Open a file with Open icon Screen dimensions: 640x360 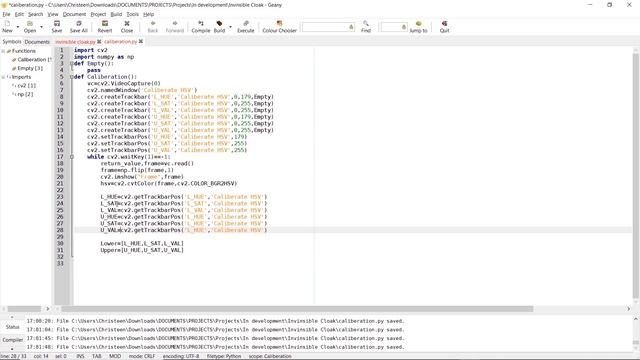click(29, 27)
